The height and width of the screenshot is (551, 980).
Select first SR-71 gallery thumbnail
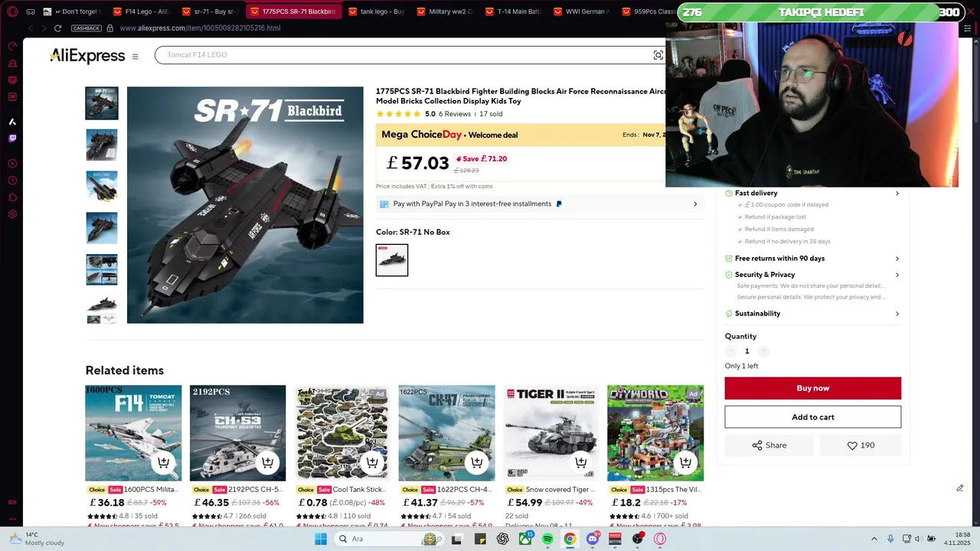pos(102,103)
